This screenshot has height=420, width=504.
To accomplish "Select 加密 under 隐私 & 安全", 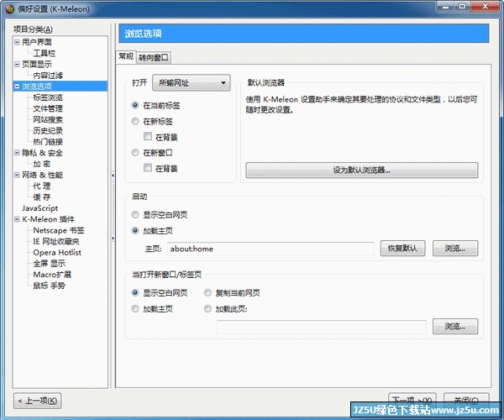I will click(x=42, y=164).
